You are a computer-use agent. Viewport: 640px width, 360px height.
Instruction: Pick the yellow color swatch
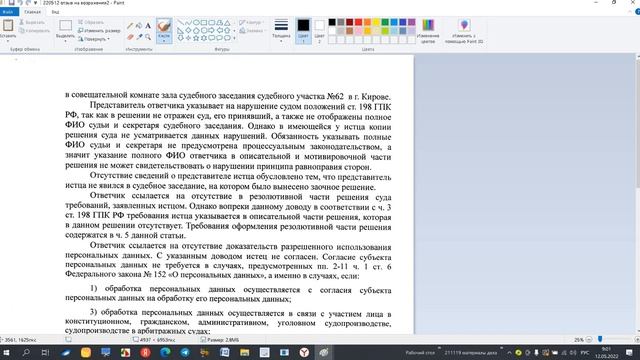pyautogui.click(x=376, y=22)
